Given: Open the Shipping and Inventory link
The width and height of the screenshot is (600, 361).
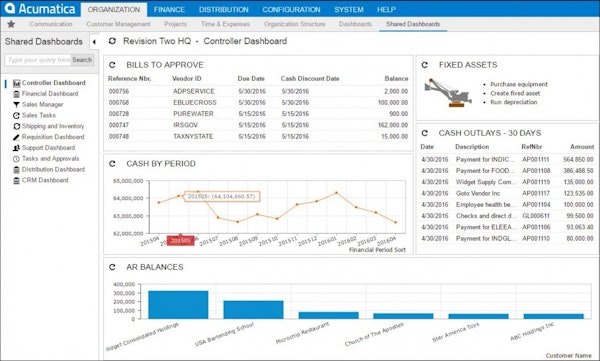Looking at the screenshot, I should [53, 126].
